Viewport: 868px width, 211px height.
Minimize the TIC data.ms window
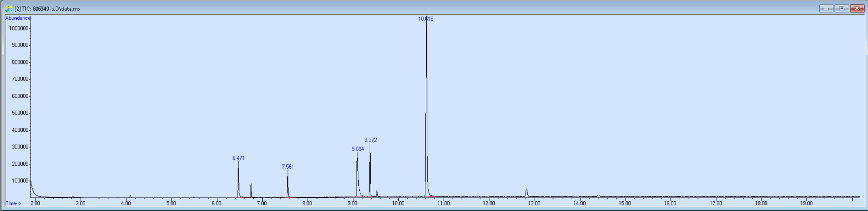[x=826, y=8]
